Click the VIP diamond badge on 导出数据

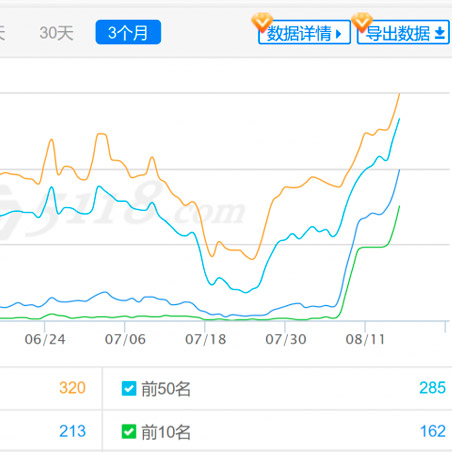click(362, 22)
